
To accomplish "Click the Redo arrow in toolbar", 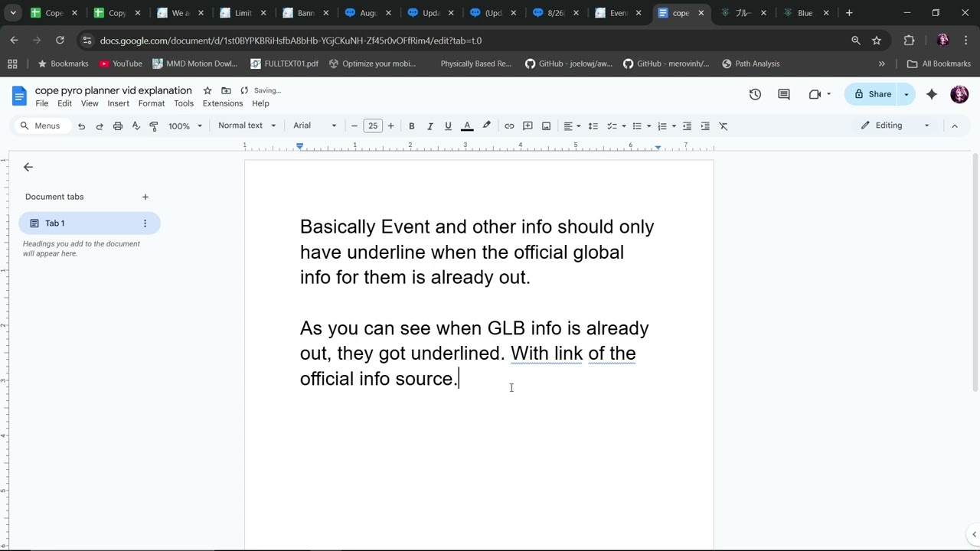I will point(100,126).
